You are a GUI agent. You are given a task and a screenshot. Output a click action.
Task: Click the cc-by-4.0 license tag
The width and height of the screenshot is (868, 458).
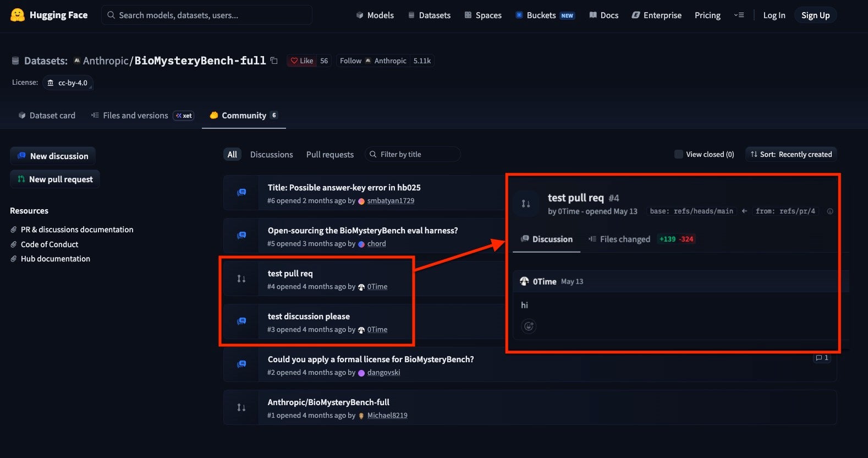point(68,83)
